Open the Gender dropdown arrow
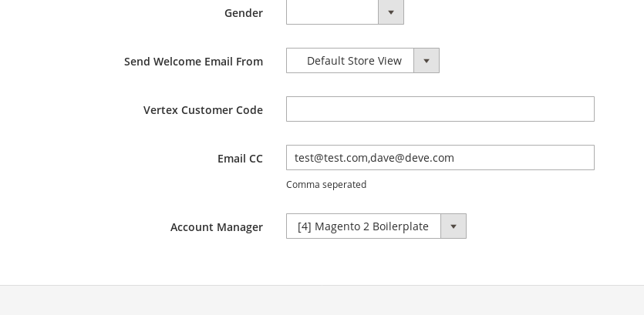Image resolution: width=644 pixels, height=315 pixels. coord(391,12)
